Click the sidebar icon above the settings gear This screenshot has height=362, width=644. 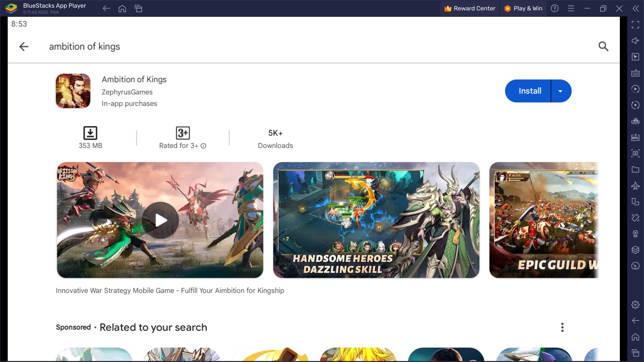[635, 266]
